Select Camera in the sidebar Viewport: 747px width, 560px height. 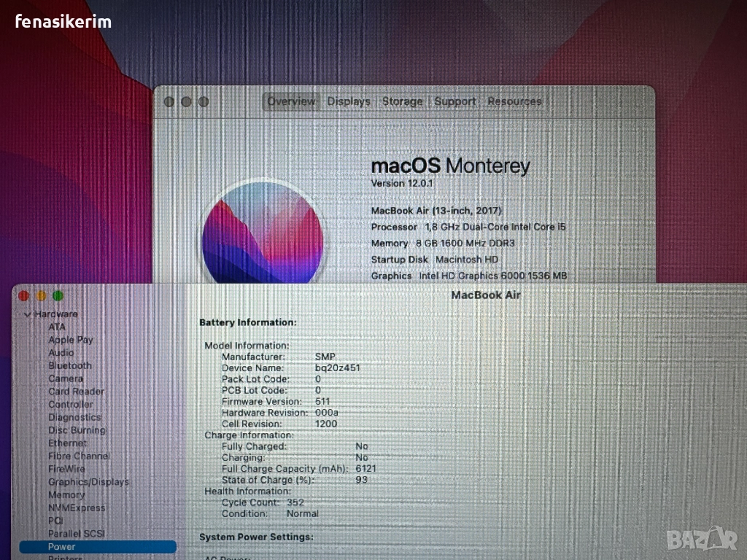click(x=66, y=378)
